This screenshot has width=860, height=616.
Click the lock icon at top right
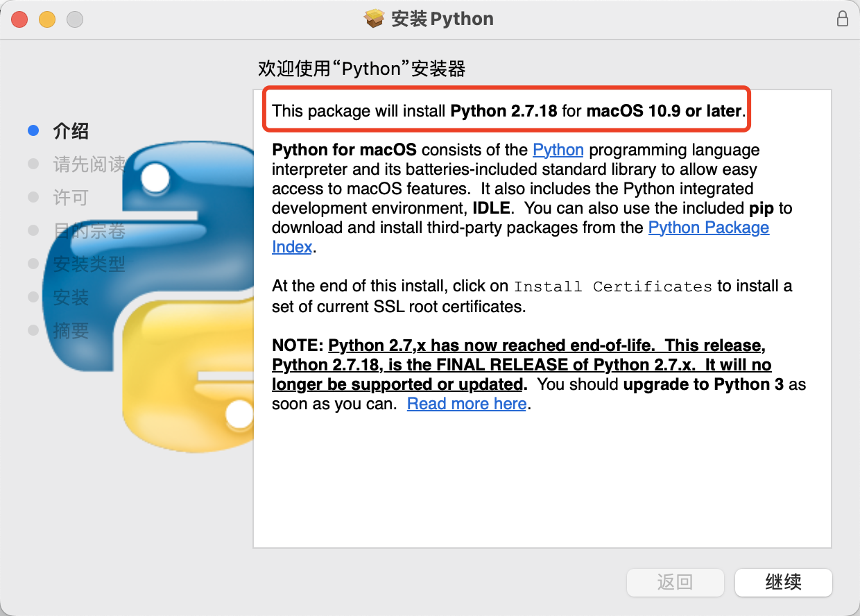[x=843, y=19]
